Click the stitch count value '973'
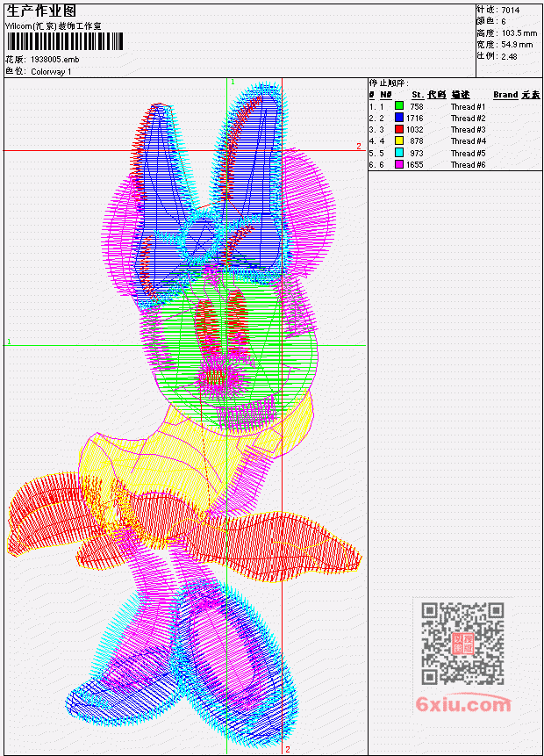This screenshot has height=756, width=544. click(417, 154)
